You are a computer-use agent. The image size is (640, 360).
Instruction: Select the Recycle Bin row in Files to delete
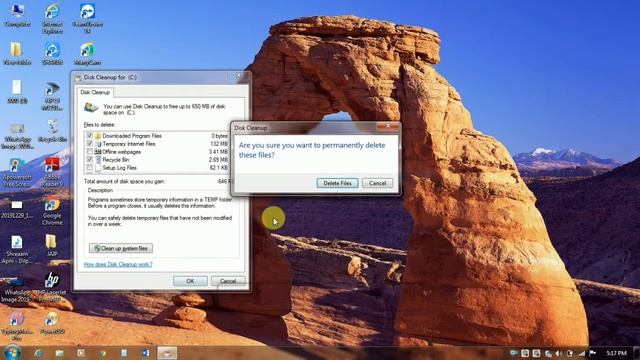[x=157, y=160]
